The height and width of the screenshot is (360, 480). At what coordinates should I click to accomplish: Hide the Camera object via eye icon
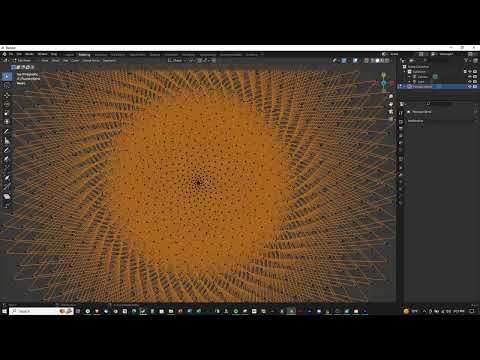coord(470,77)
